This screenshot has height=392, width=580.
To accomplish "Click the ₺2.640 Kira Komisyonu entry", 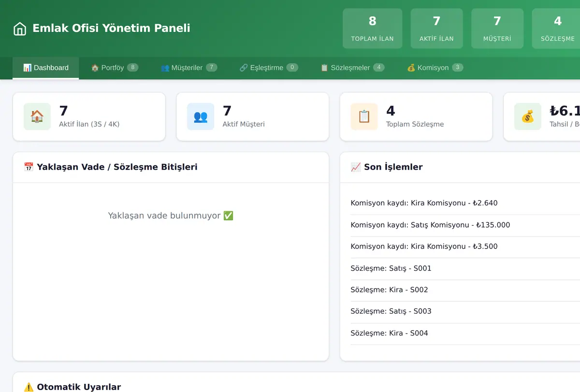I will point(465,203).
